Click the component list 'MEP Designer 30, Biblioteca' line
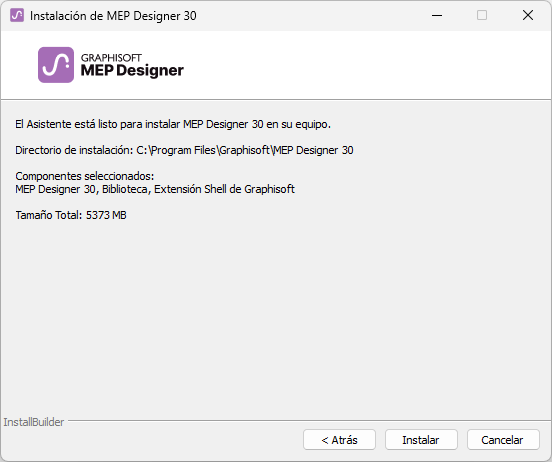Image resolution: width=552 pixels, height=462 pixels. coord(155,189)
